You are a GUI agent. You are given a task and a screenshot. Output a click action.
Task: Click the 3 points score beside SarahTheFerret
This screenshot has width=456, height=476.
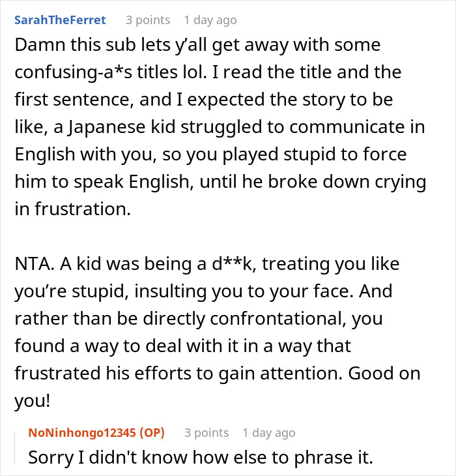[x=149, y=20]
